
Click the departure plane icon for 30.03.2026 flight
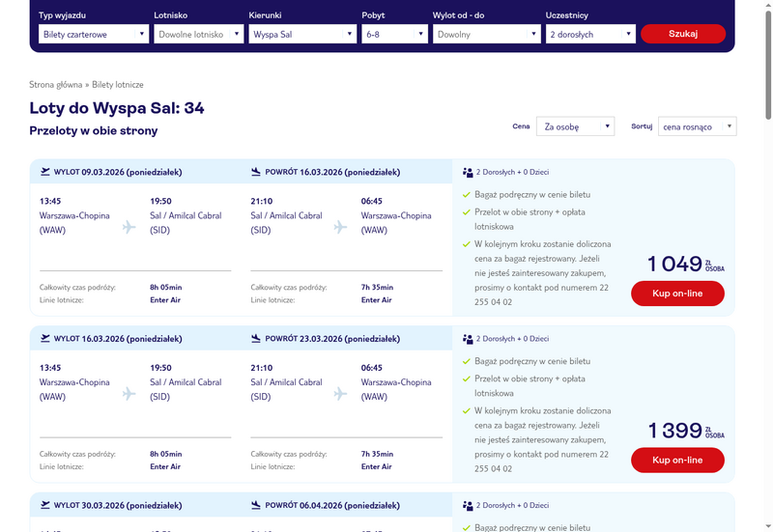click(45, 505)
